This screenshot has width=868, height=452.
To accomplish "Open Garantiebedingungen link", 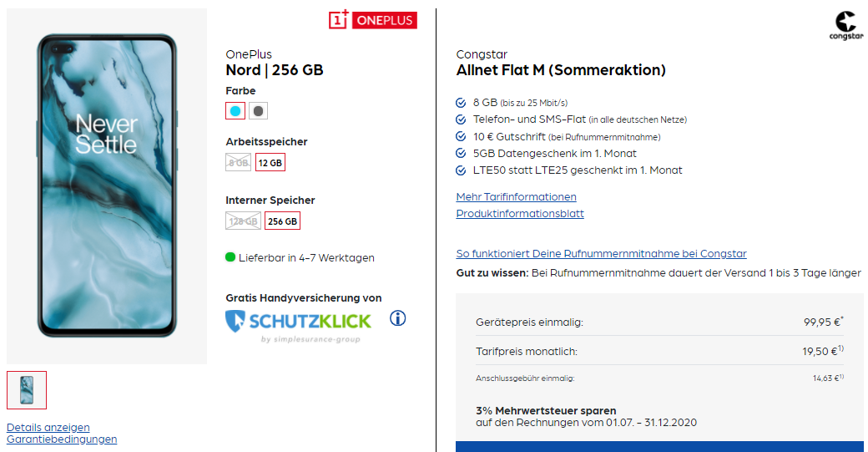I will [x=62, y=439].
